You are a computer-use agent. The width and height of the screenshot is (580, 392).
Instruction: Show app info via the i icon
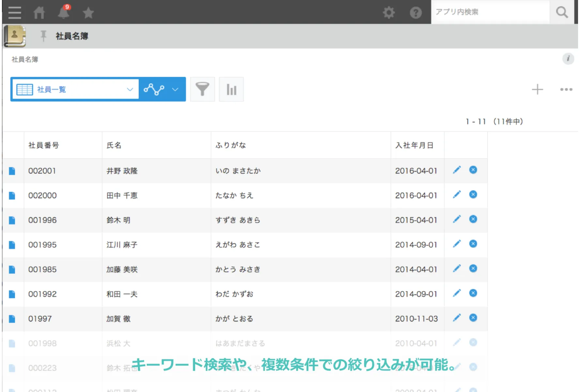tap(568, 59)
